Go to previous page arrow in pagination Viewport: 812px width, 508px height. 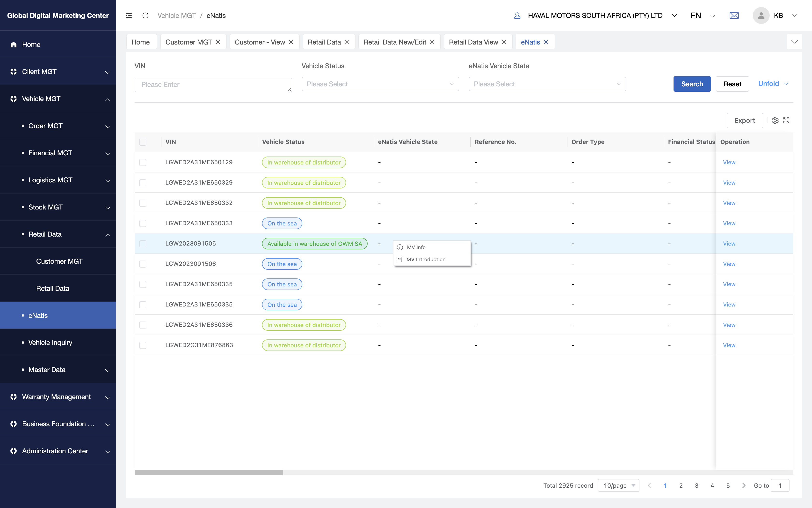[649, 486]
